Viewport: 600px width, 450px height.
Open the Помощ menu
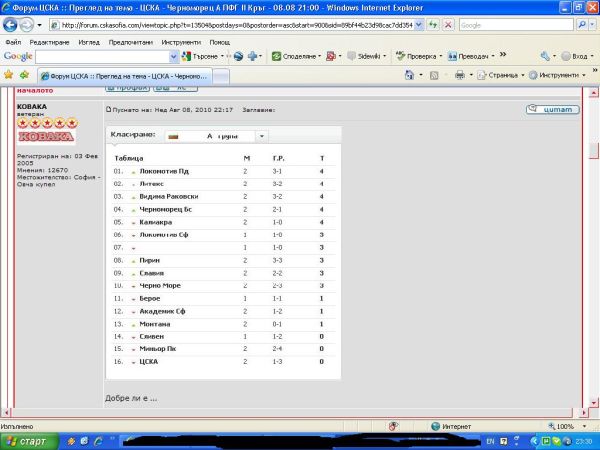(x=220, y=42)
